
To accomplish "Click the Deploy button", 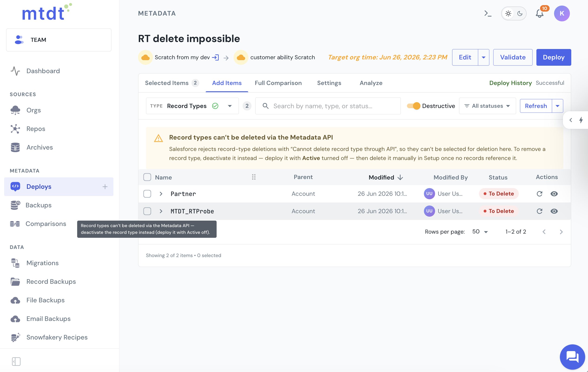I will (x=554, y=57).
